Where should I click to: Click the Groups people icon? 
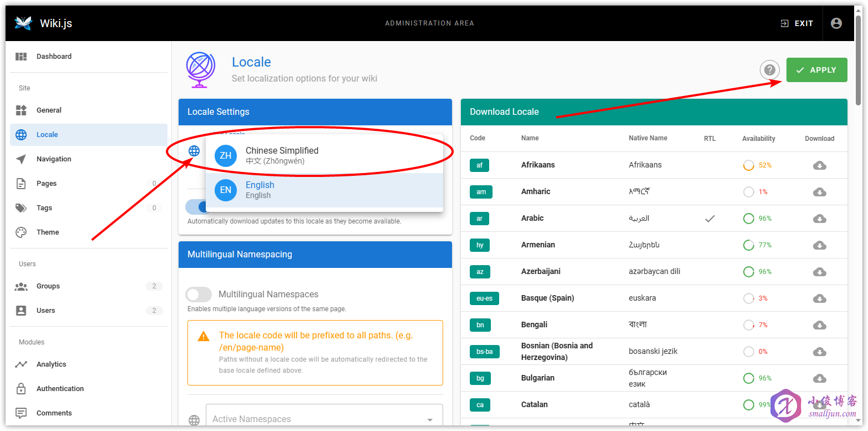pyautogui.click(x=21, y=286)
